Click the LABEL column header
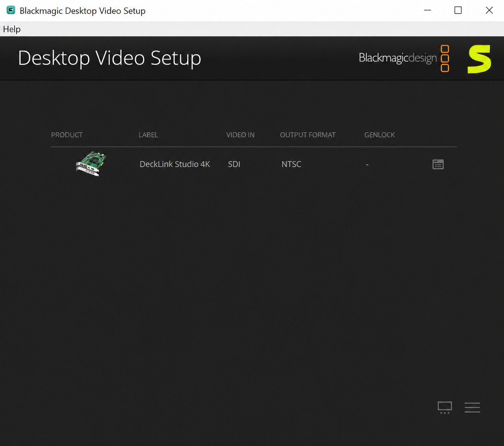This screenshot has width=504, height=446. [148, 135]
